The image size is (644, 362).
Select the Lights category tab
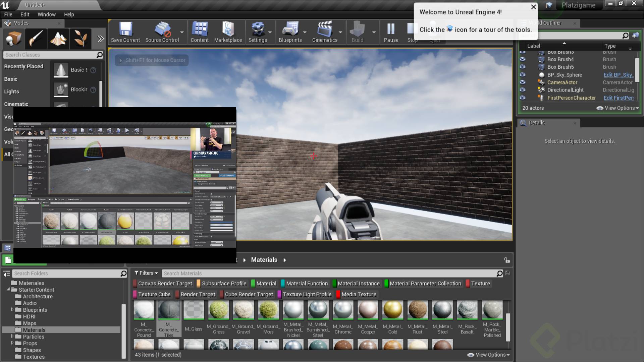pyautogui.click(x=11, y=92)
